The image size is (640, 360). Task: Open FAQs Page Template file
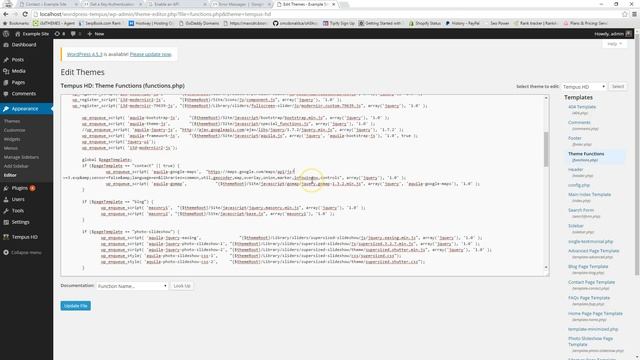click(x=589, y=298)
